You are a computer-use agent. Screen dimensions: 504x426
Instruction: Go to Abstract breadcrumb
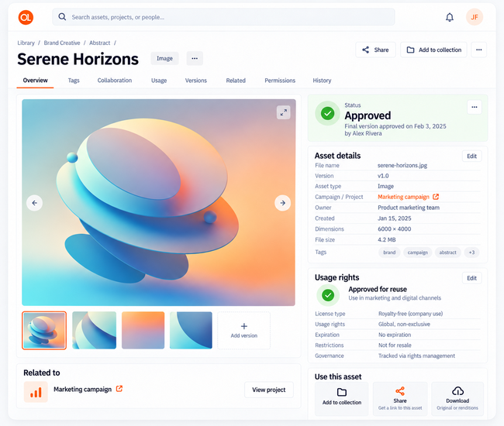[100, 43]
